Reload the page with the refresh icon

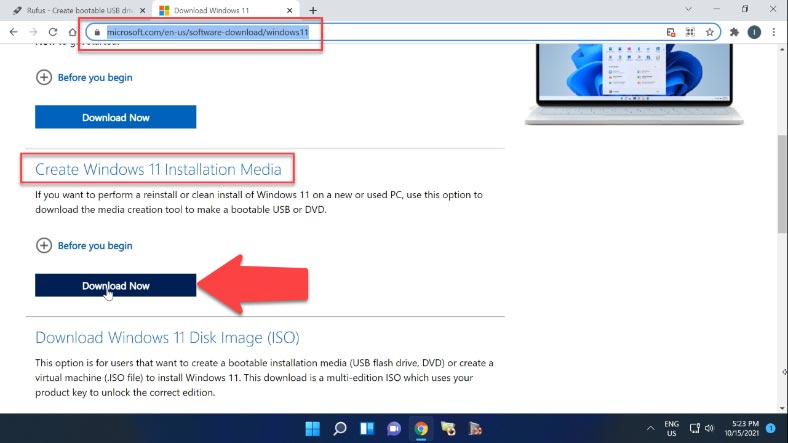click(x=53, y=32)
